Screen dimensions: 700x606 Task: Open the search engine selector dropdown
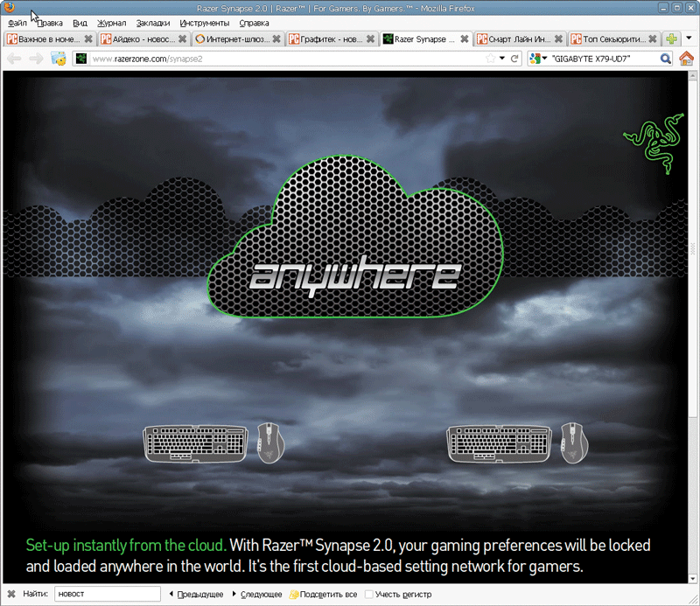coord(538,59)
